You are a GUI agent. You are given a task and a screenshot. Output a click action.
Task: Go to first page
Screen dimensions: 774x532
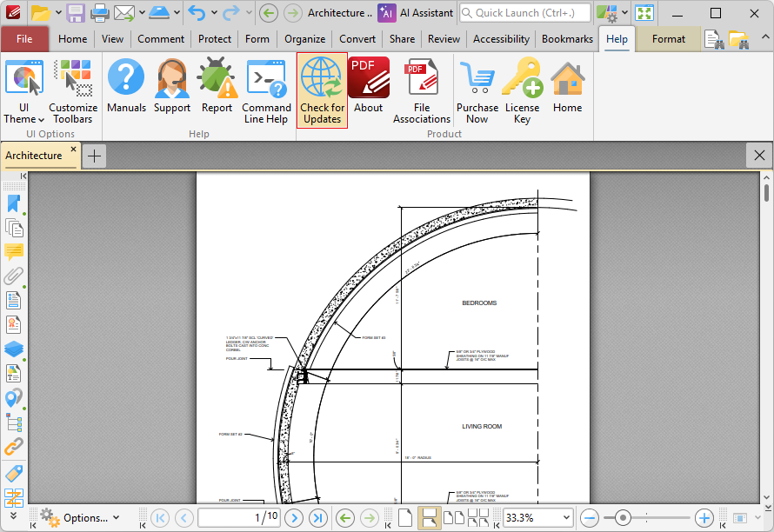click(159, 518)
